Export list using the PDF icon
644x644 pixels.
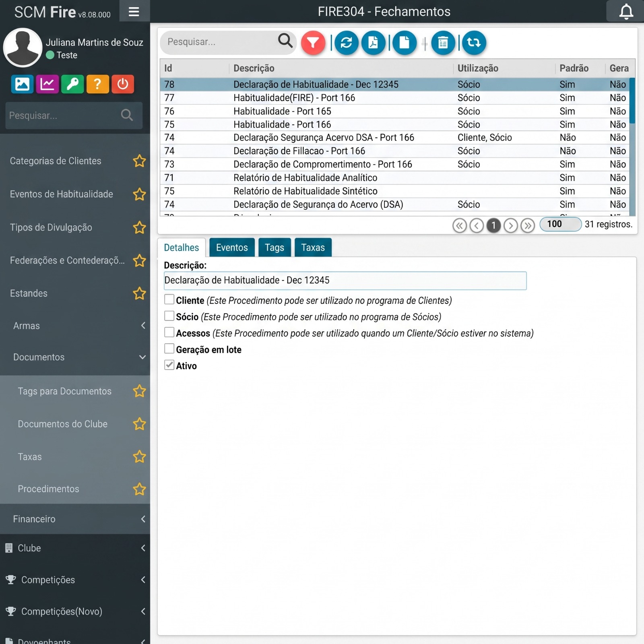pos(373,42)
